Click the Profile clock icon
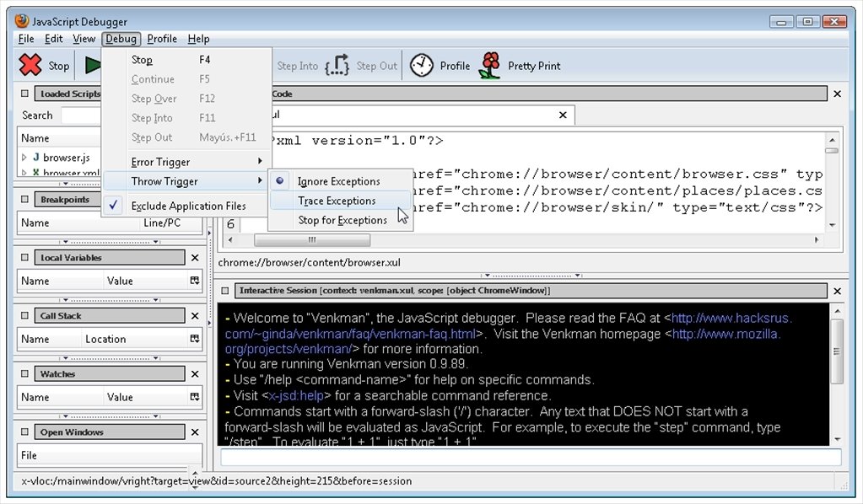 click(422, 66)
